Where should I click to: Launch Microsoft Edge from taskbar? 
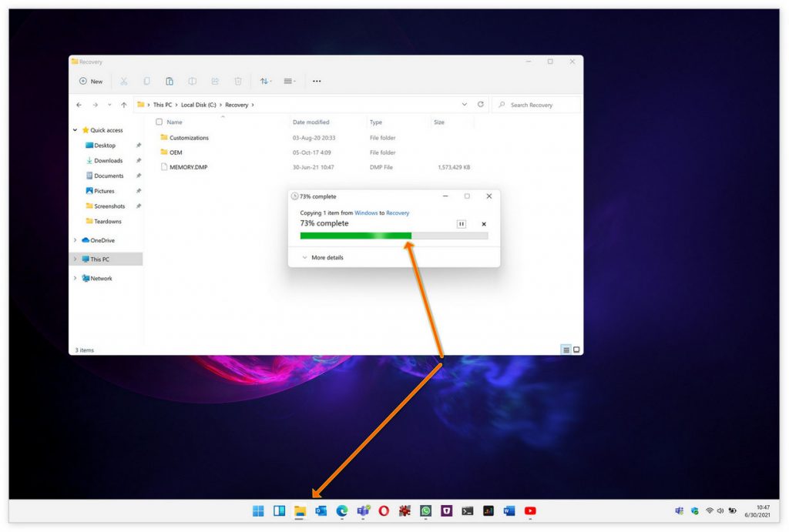[x=342, y=511]
